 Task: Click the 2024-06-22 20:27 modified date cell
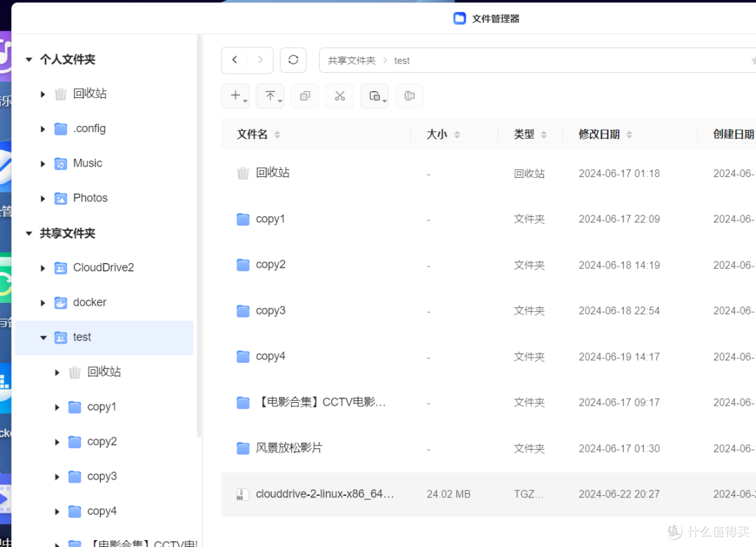click(x=619, y=495)
